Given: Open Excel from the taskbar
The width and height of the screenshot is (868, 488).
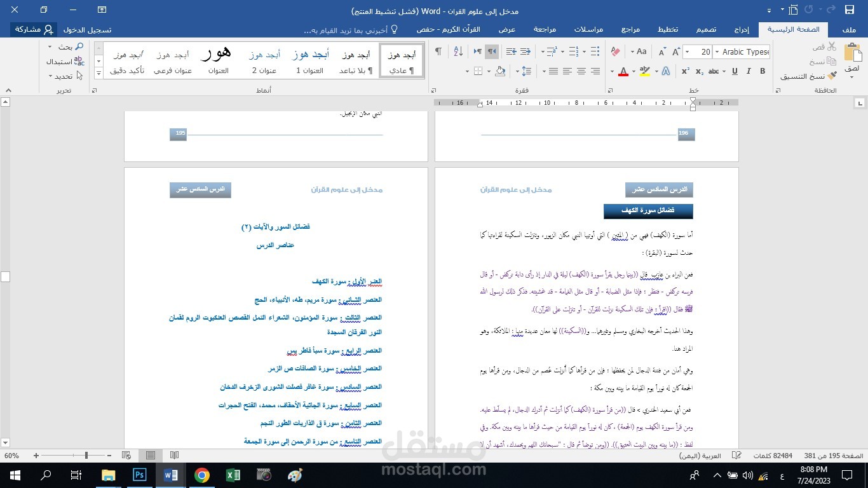Looking at the screenshot, I should coord(233,475).
